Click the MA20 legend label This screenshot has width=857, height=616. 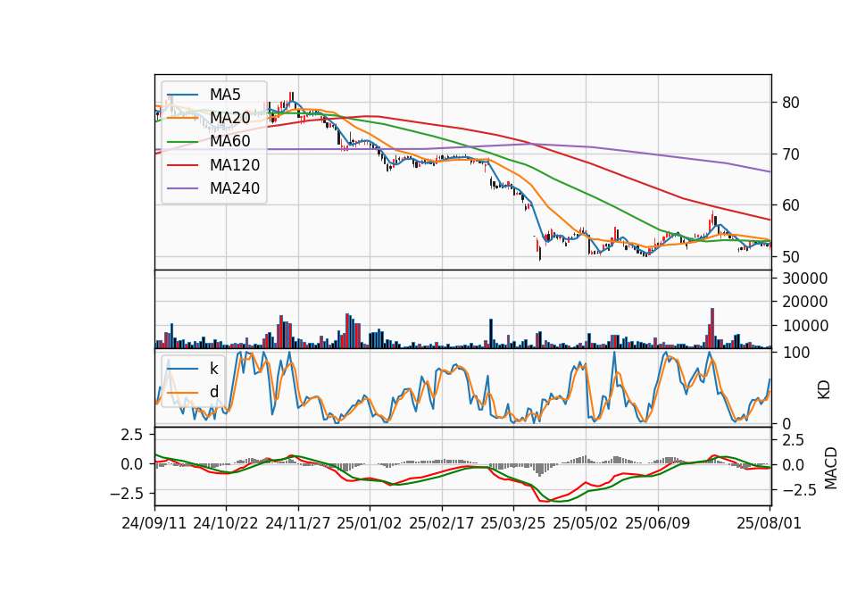coord(229,118)
